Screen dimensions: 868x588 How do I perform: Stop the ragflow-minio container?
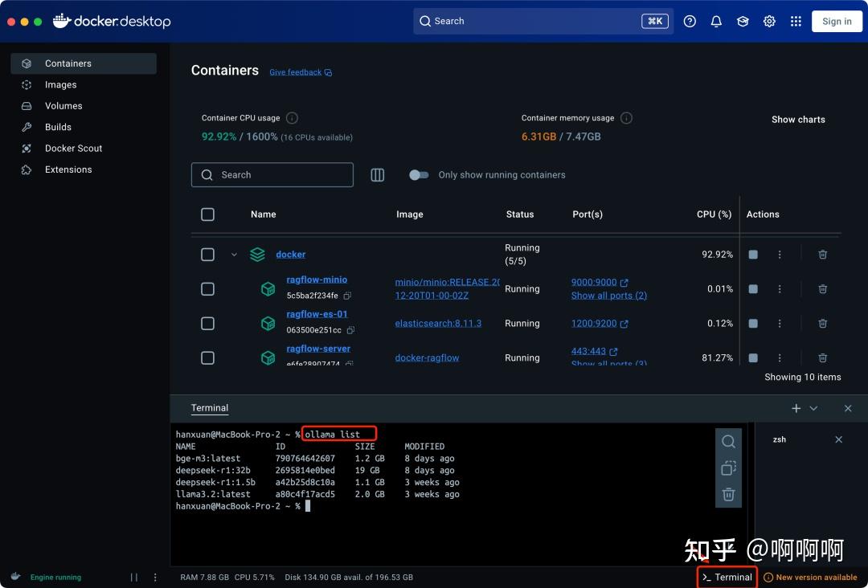[753, 288]
